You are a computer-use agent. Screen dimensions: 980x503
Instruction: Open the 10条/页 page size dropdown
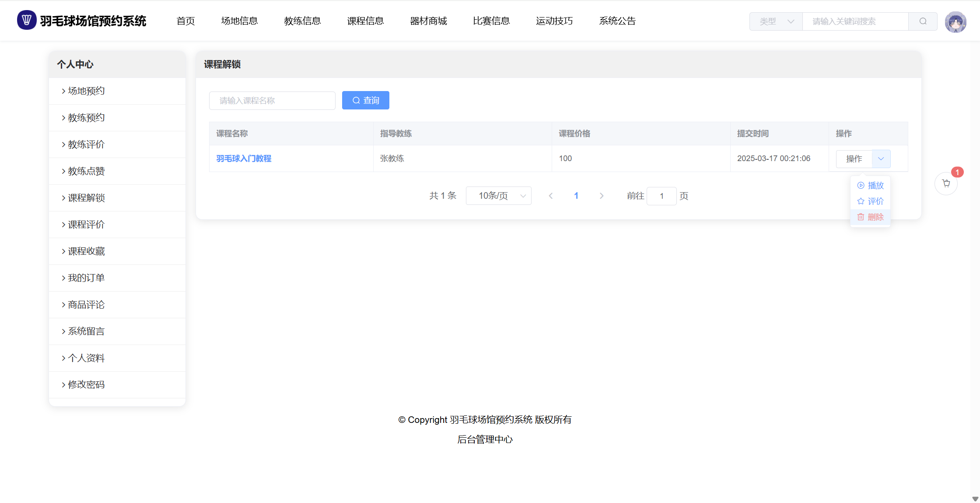pos(498,196)
